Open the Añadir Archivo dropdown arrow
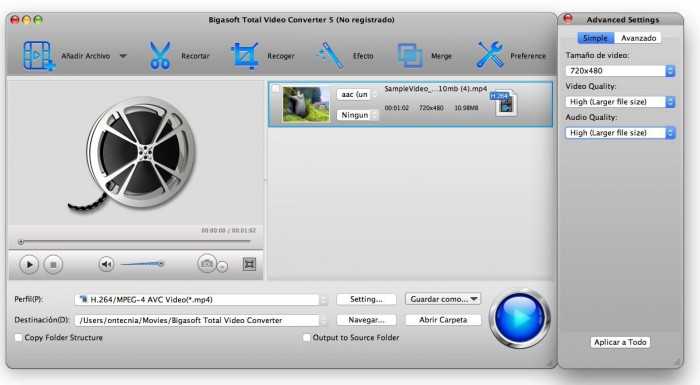This screenshot has width=700, height=385. [x=123, y=56]
